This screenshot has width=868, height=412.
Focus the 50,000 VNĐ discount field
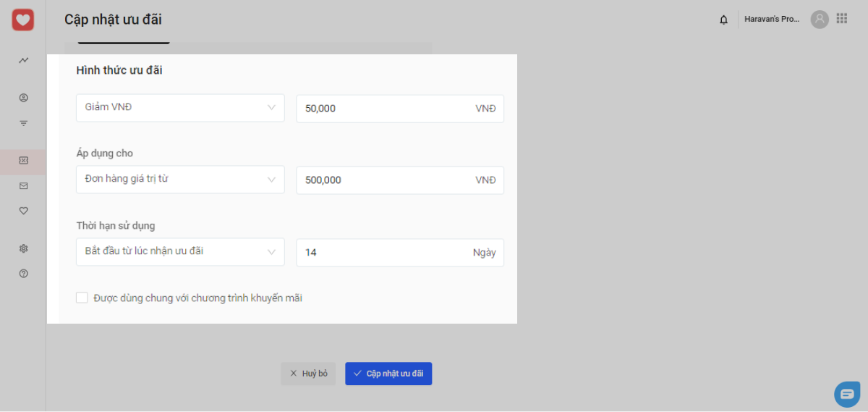[x=400, y=109]
